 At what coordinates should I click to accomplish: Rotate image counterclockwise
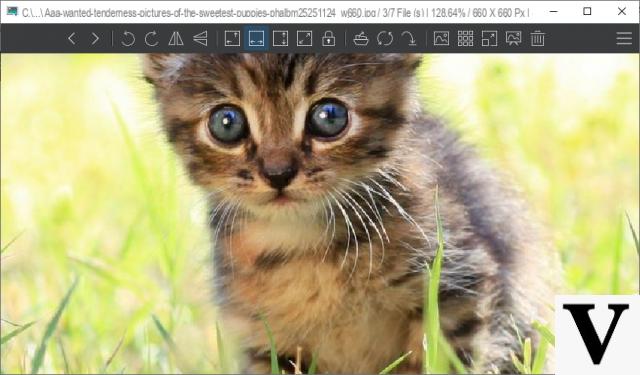[128, 39]
